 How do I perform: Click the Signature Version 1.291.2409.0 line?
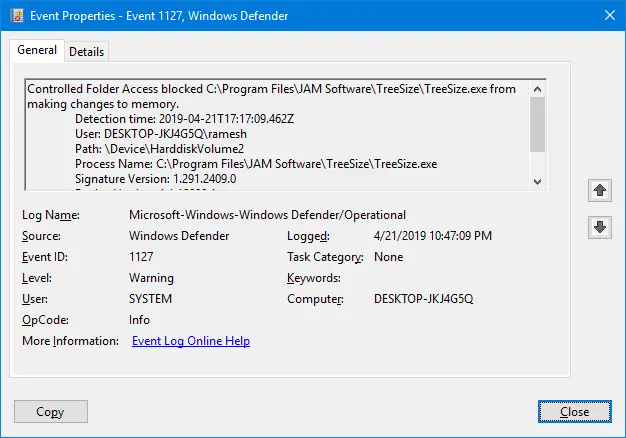(156, 179)
